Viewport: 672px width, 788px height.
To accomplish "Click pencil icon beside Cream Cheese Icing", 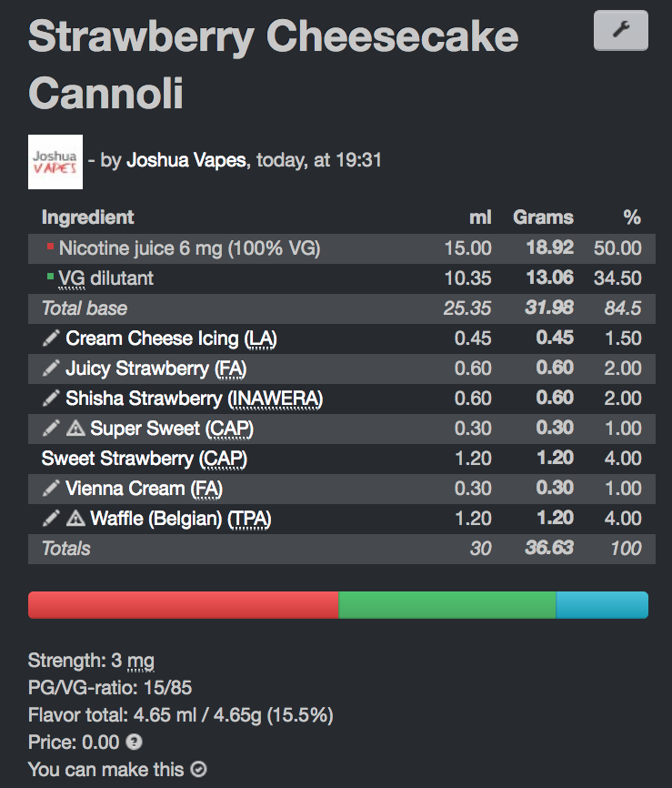I will click(51, 338).
